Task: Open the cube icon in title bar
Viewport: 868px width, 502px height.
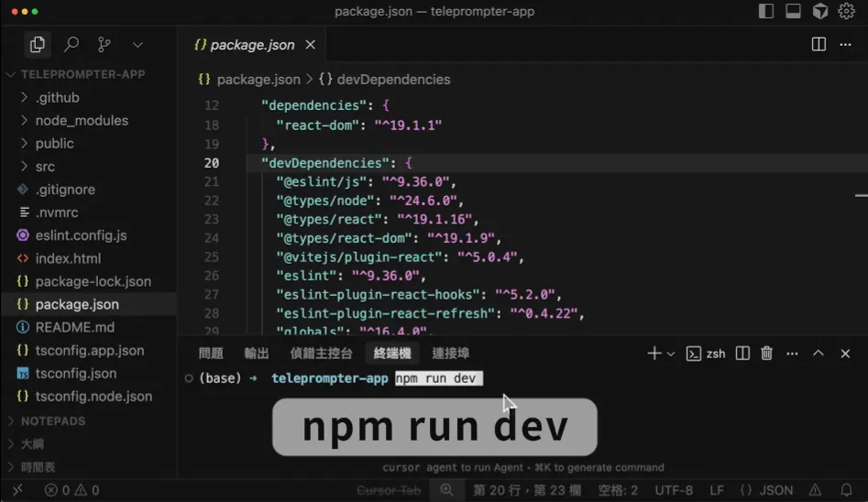Action: 819,11
